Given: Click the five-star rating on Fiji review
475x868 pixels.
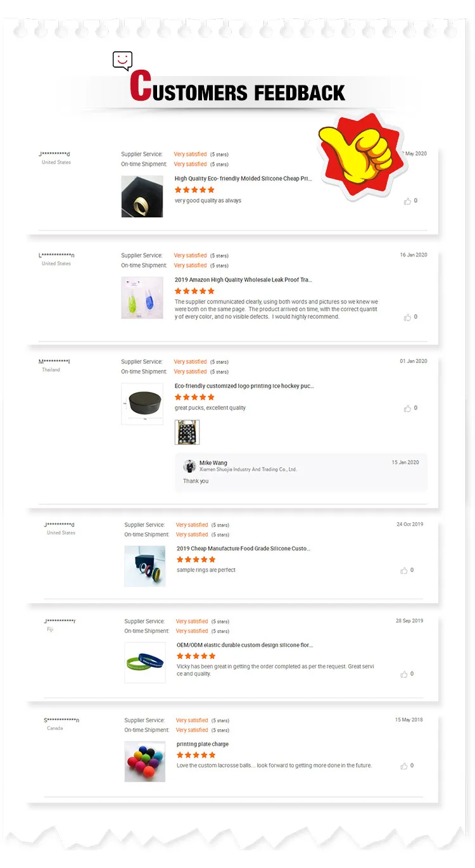Looking at the screenshot, I should click(x=196, y=656).
